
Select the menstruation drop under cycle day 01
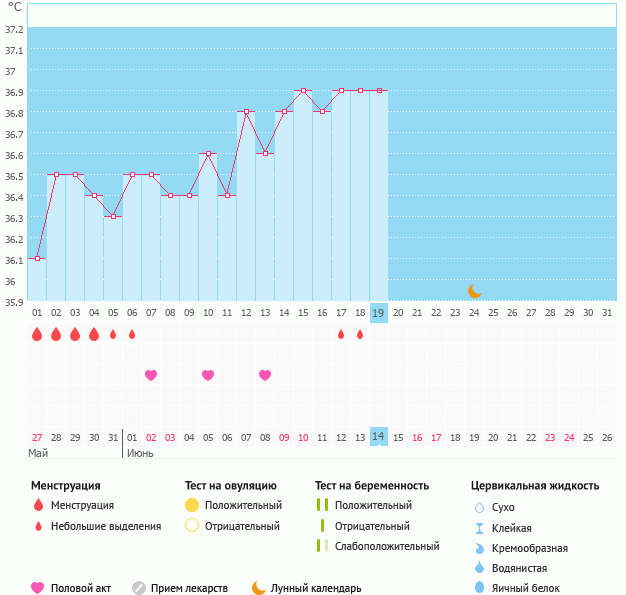click(x=37, y=334)
